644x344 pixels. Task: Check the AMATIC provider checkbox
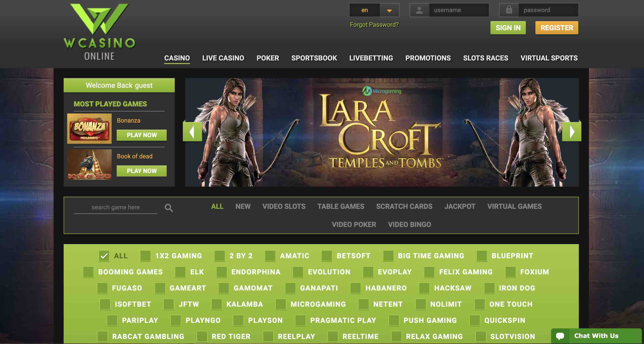pyautogui.click(x=270, y=256)
